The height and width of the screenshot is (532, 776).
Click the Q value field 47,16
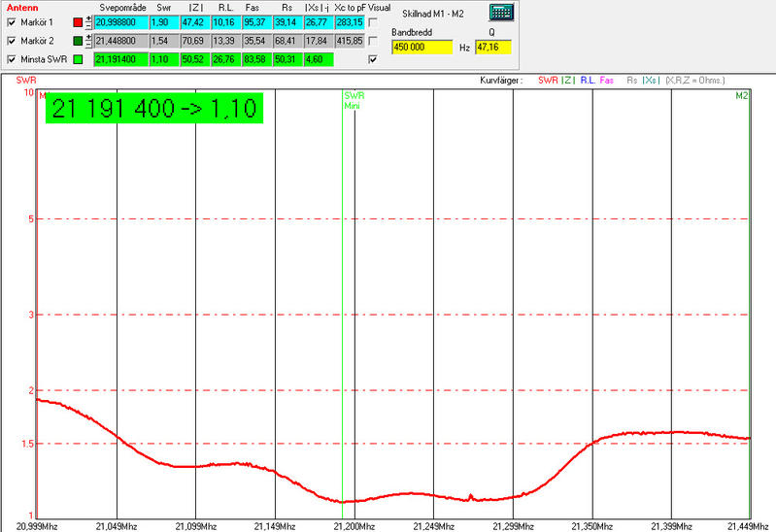(493, 47)
